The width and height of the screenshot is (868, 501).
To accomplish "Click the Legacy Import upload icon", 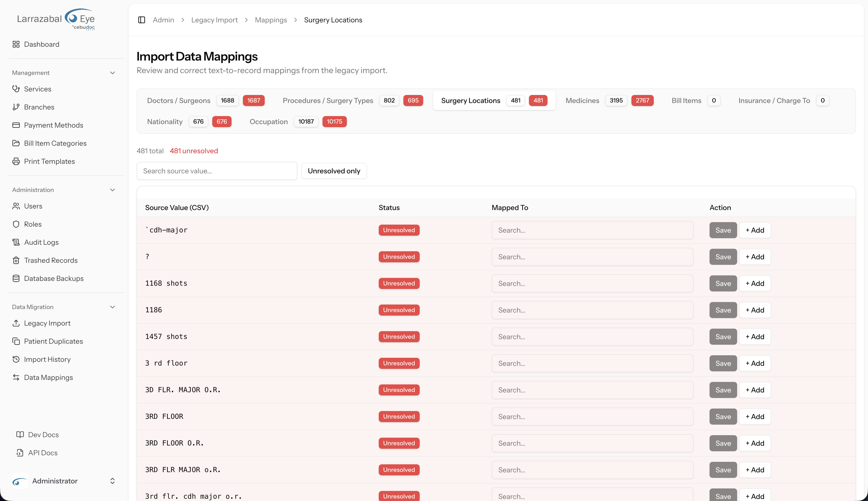I will tap(16, 323).
